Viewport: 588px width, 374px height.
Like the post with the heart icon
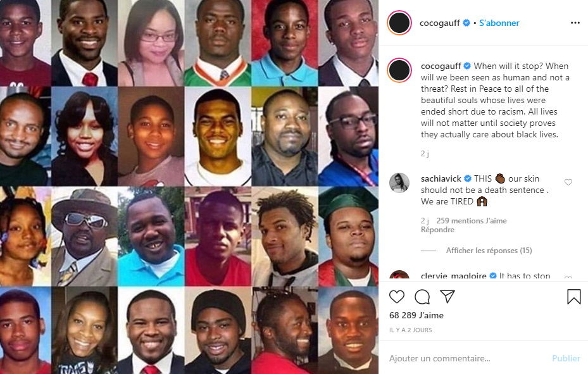coord(397,297)
